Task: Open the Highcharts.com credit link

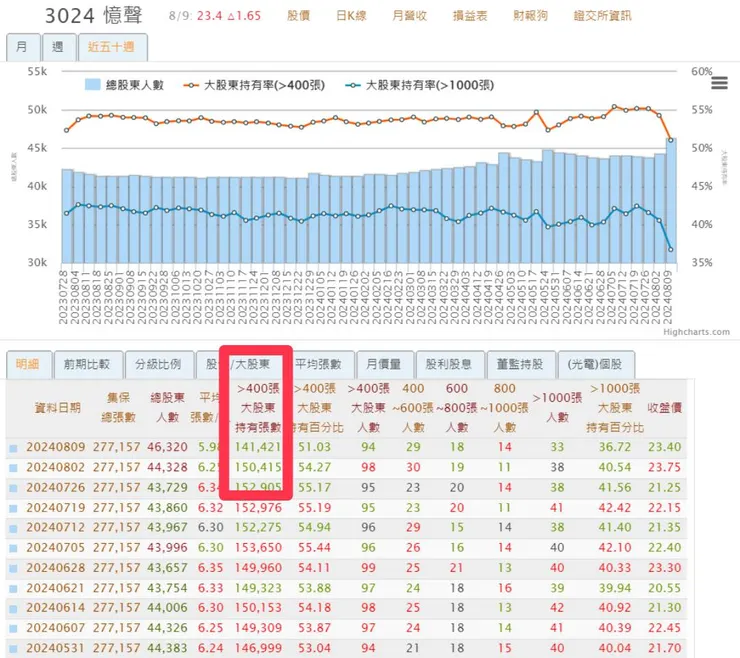Action: tap(697, 332)
